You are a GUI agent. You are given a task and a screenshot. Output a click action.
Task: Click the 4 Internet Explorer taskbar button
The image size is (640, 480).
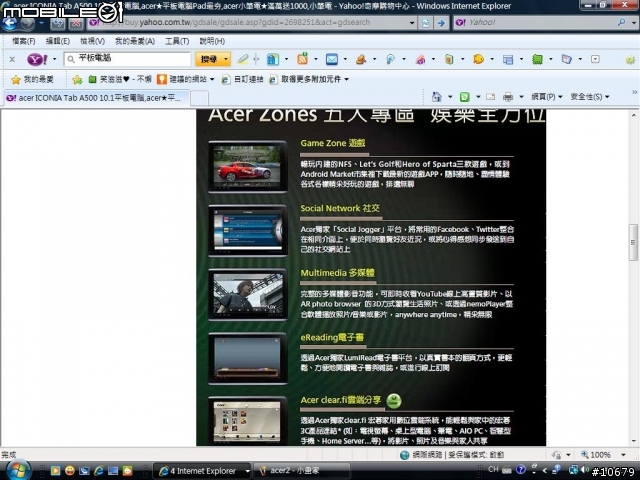pyautogui.click(x=202, y=471)
